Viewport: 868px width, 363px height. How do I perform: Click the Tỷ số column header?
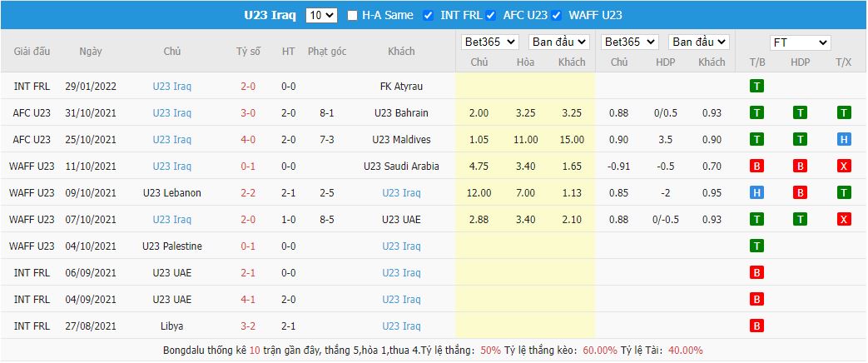tap(248, 52)
